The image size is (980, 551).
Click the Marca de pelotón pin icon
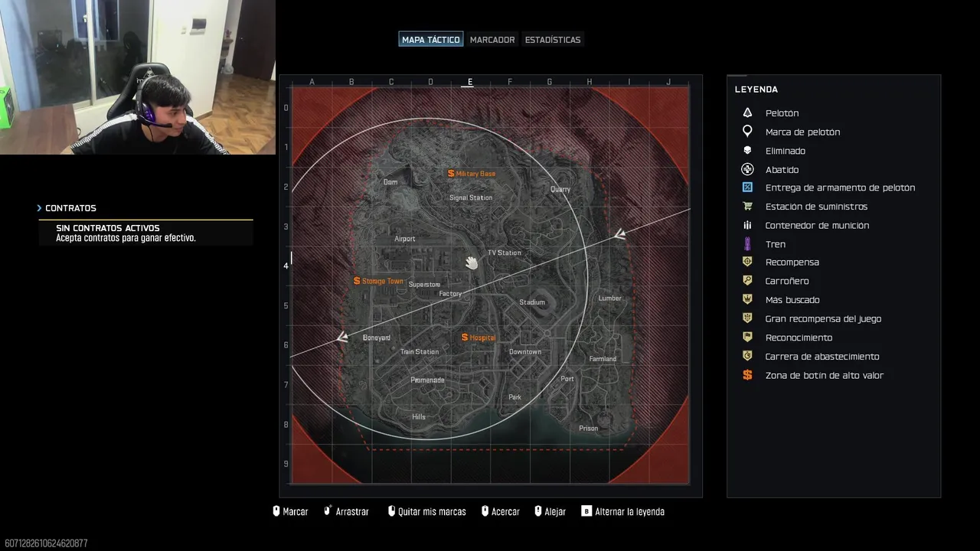pyautogui.click(x=748, y=132)
